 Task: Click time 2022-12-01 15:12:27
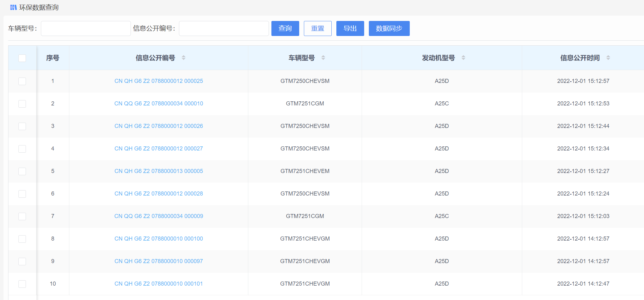(x=583, y=171)
